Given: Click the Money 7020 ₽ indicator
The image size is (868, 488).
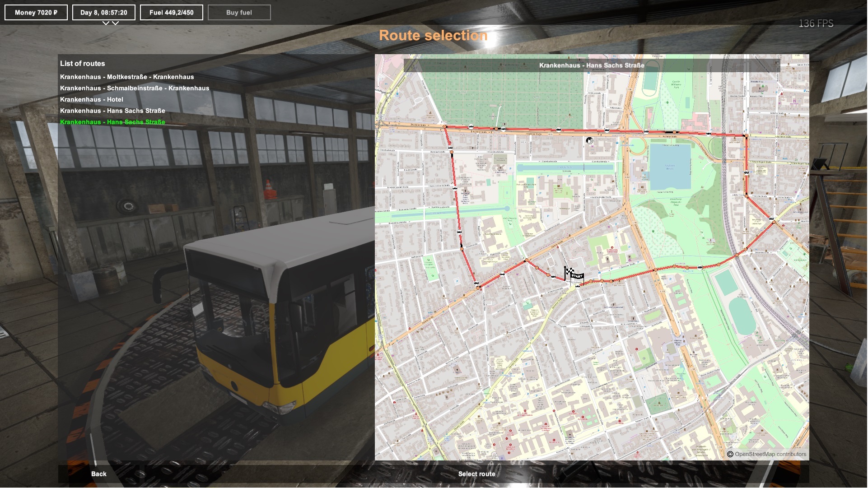Looking at the screenshot, I should click(36, 13).
